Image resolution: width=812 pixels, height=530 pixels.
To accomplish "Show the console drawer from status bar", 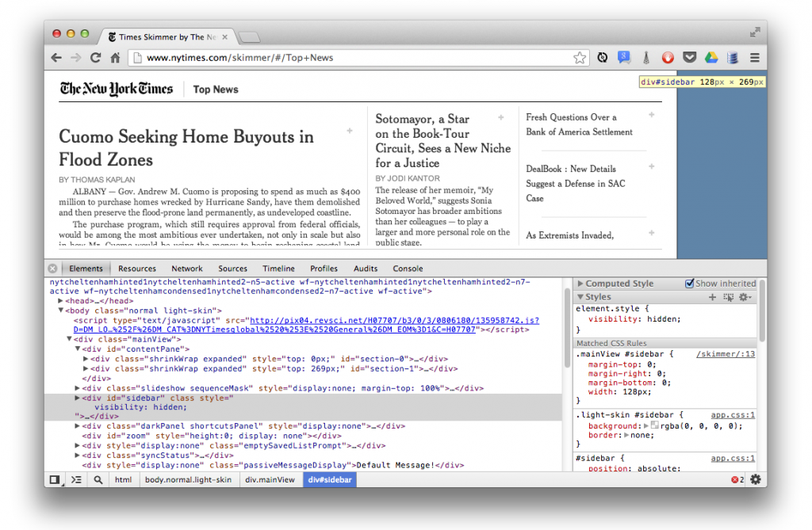I will pos(76,479).
